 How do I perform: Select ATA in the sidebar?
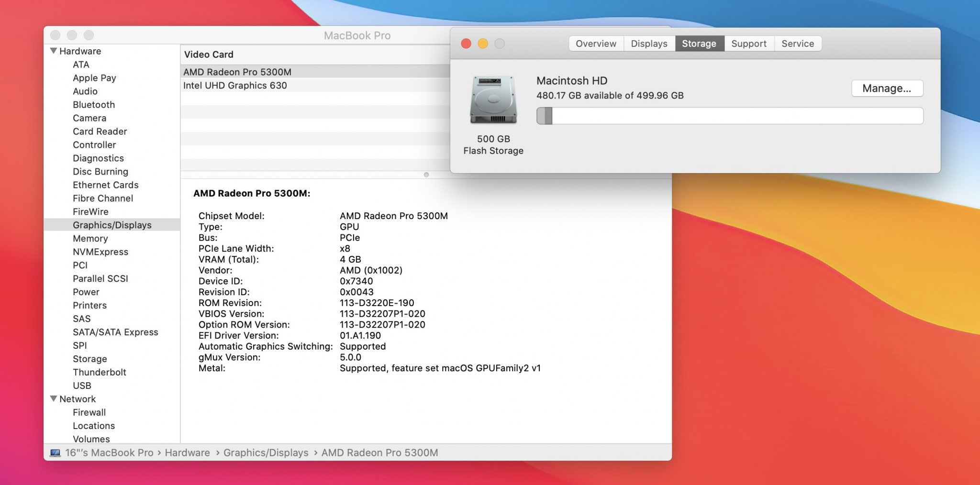81,65
